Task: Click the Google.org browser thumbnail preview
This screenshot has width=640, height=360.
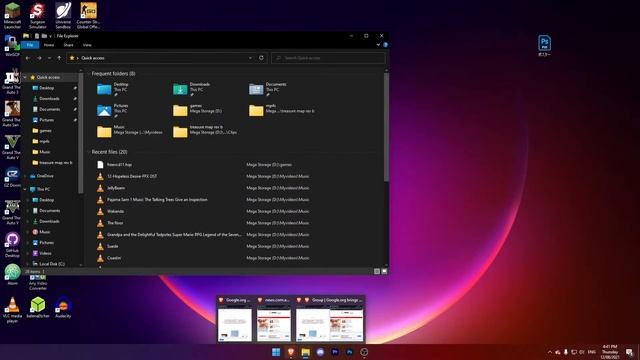Action: [x=235, y=319]
